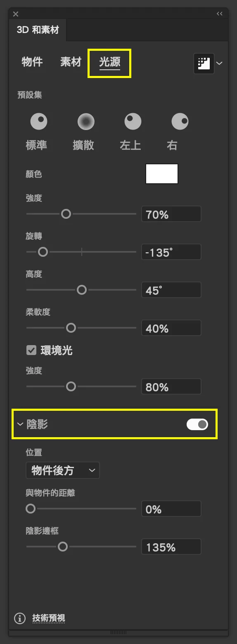Click the 陰影邊框 slider handle
The height and width of the screenshot is (644, 237).
63,547
